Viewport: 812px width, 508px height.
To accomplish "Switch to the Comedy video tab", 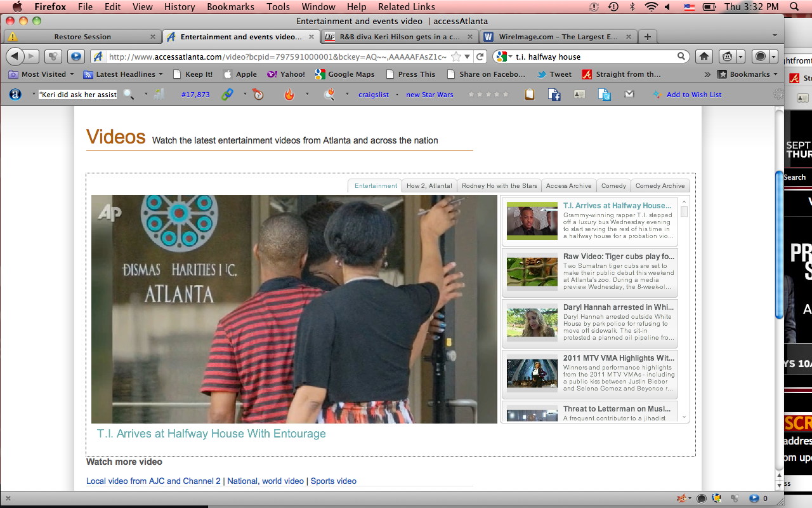I will tap(613, 186).
